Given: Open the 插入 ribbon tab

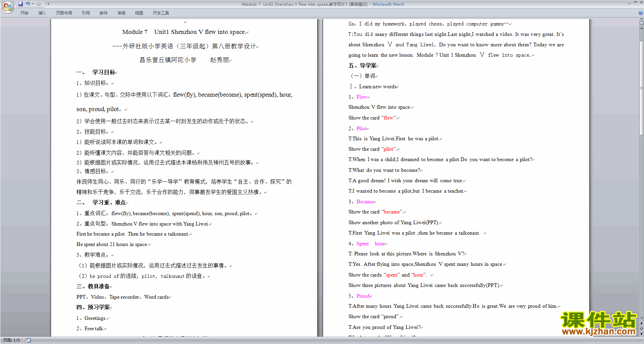Looking at the screenshot, I should [42, 13].
